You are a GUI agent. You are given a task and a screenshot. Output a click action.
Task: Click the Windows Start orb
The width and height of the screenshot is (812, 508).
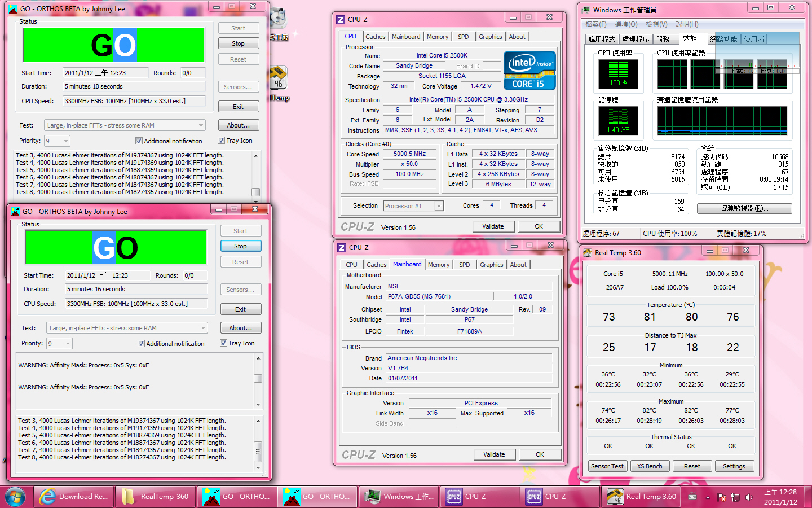click(x=15, y=497)
